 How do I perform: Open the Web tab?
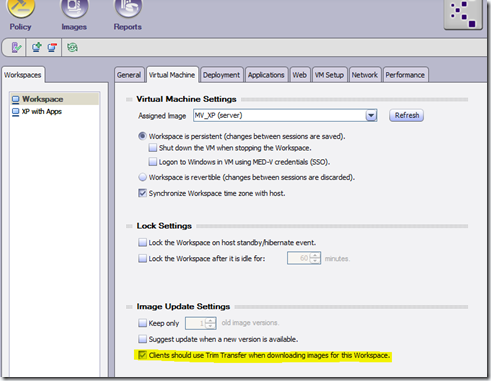click(300, 75)
